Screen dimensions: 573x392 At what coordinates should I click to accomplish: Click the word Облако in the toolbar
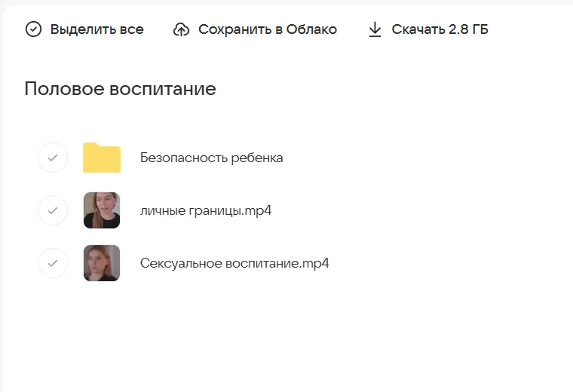click(x=311, y=29)
